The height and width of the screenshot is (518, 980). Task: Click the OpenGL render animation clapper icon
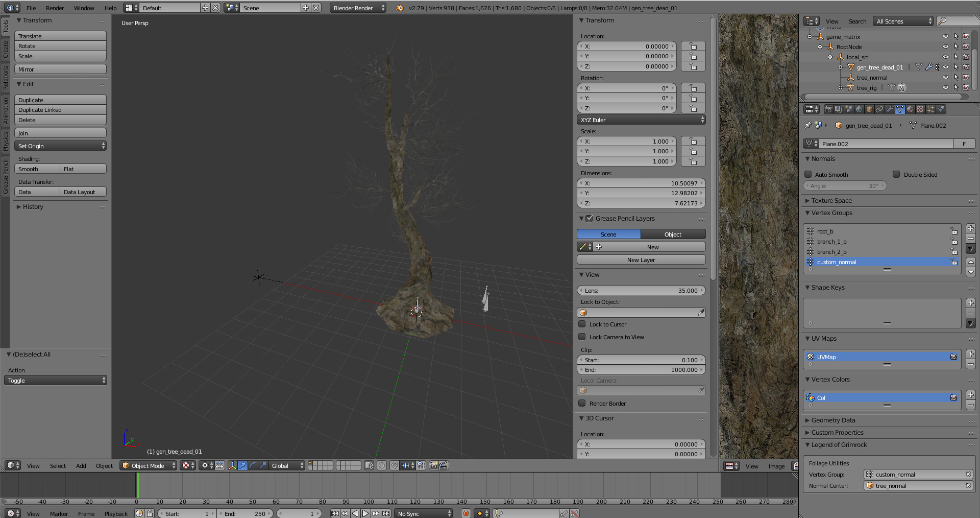coord(444,465)
